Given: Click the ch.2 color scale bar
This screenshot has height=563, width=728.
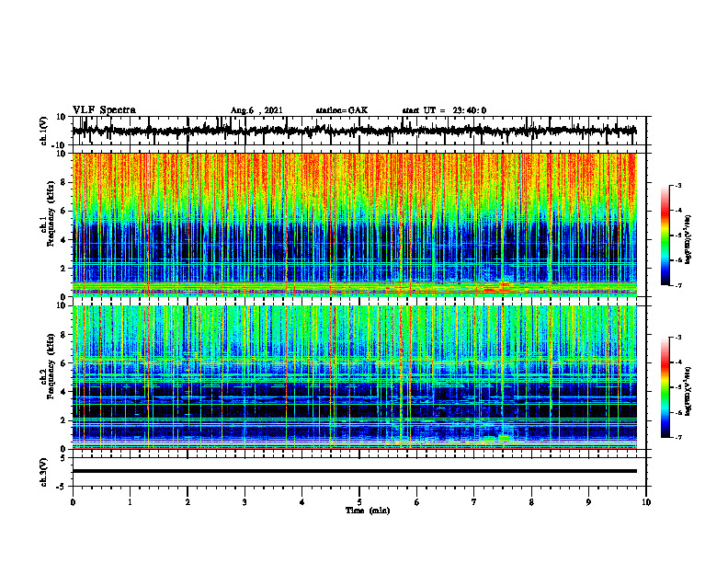Looking at the screenshot, I should pyautogui.click(x=665, y=387).
